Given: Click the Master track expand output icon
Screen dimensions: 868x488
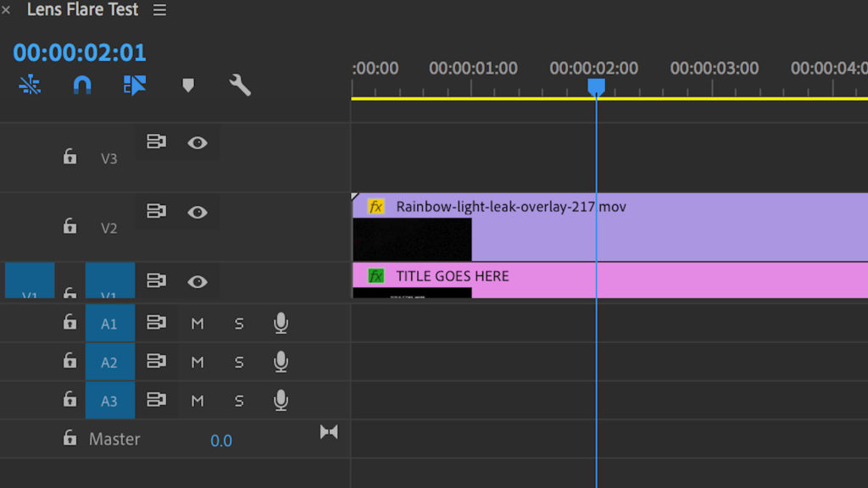Looking at the screenshot, I should click(x=329, y=432).
